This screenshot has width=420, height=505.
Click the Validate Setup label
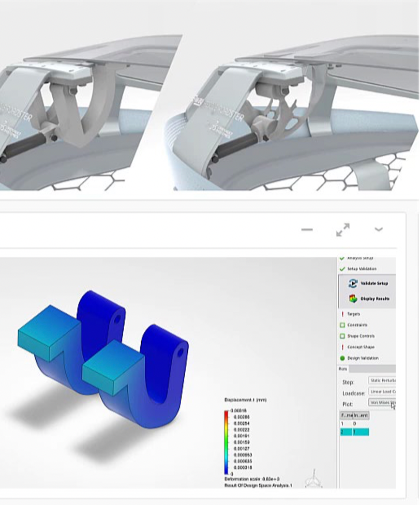374,283
